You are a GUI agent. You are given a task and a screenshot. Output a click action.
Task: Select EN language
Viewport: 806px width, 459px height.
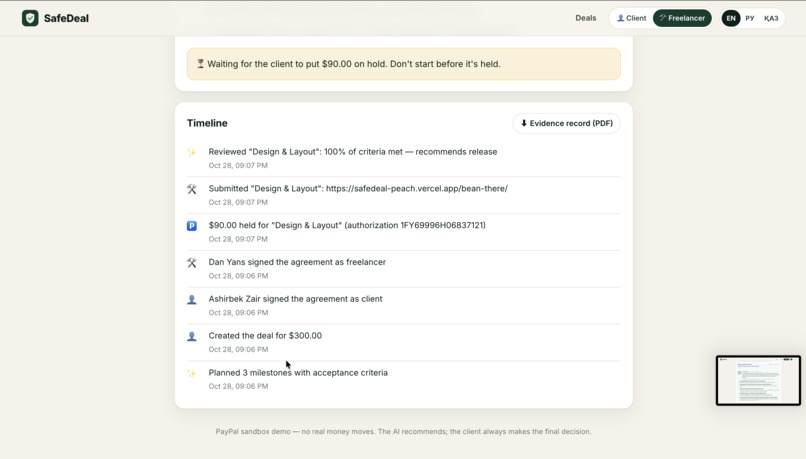(x=730, y=18)
